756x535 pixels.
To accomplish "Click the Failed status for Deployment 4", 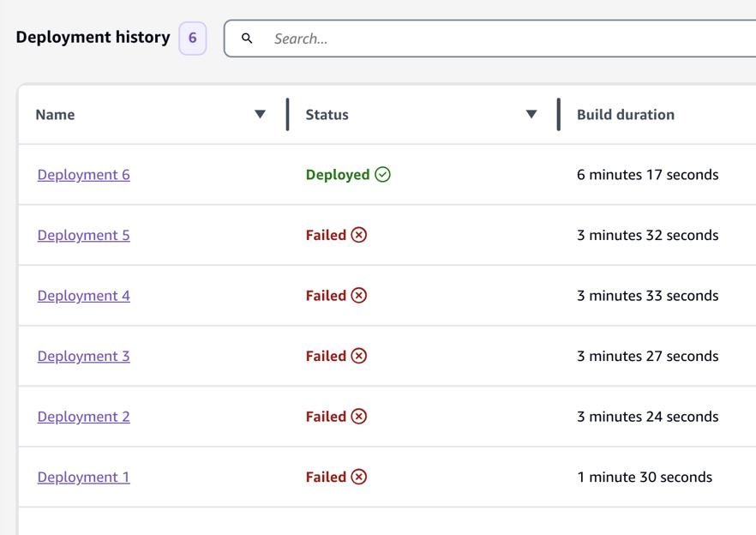I will click(x=326, y=295).
